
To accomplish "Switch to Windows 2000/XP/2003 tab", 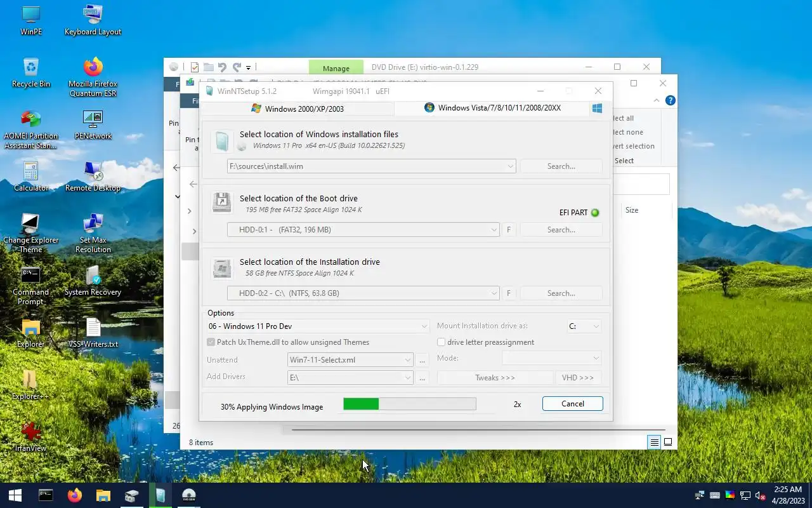I will pos(298,109).
